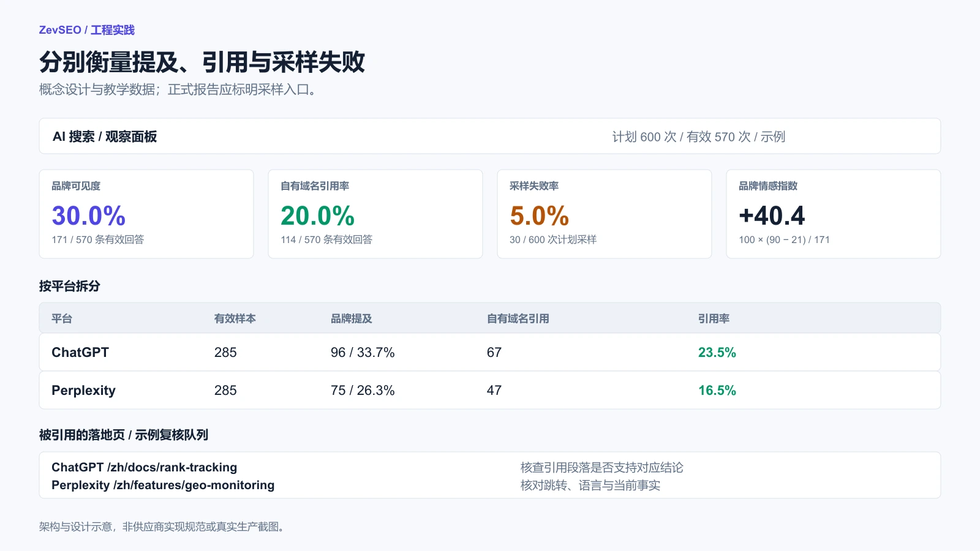The width and height of the screenshot is (980, 551).
Task: Click the 30.0% brand visibility value
Action: tap(89, 216)
